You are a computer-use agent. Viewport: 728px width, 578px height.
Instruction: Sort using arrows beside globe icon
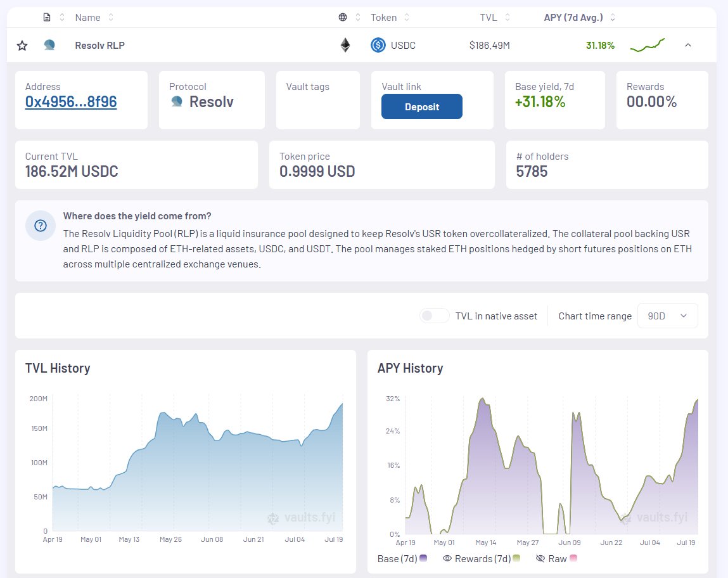[x=358, y=17]
